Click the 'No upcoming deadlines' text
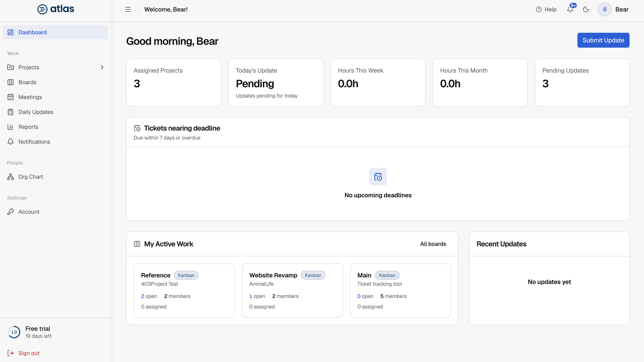 (x=378, y=195)
